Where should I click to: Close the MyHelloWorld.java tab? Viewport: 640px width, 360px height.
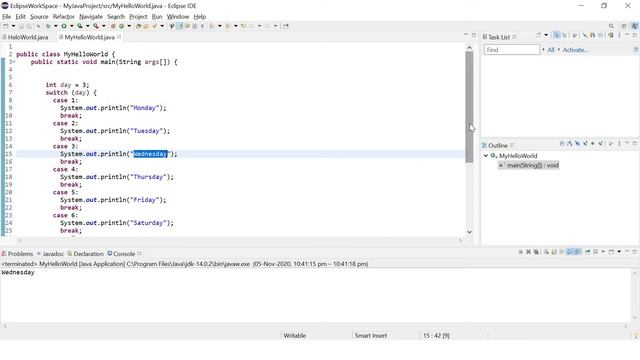[119, 37]
